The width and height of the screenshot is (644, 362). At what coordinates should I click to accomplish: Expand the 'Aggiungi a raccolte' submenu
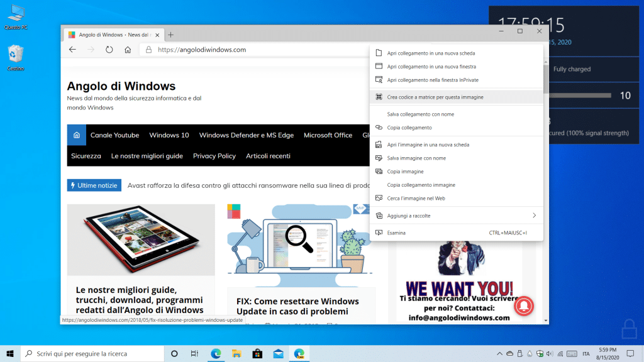(x=456, y=216)
